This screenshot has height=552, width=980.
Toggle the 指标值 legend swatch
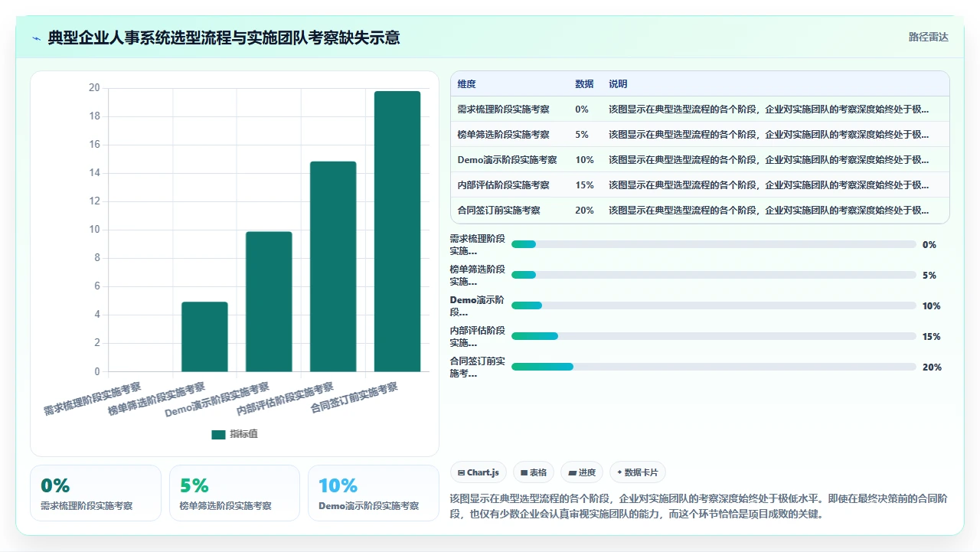pyautogui.click(x=218, y=434)
